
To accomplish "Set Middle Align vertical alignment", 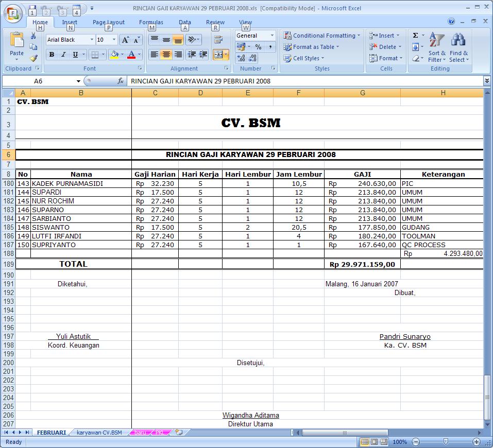I will tap(166, 40).
